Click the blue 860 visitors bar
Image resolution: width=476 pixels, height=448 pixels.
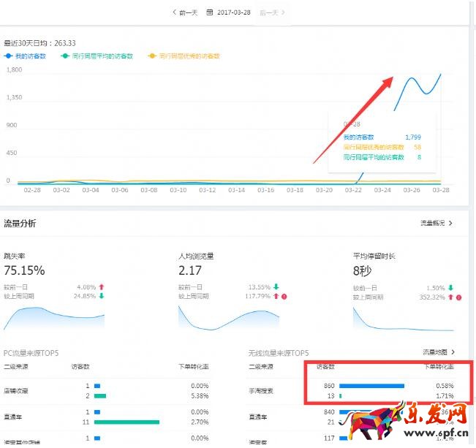click(x=371, y=385)
